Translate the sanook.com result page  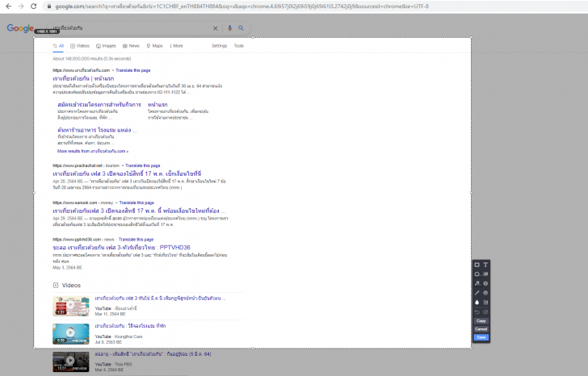(x=136, y=203)
